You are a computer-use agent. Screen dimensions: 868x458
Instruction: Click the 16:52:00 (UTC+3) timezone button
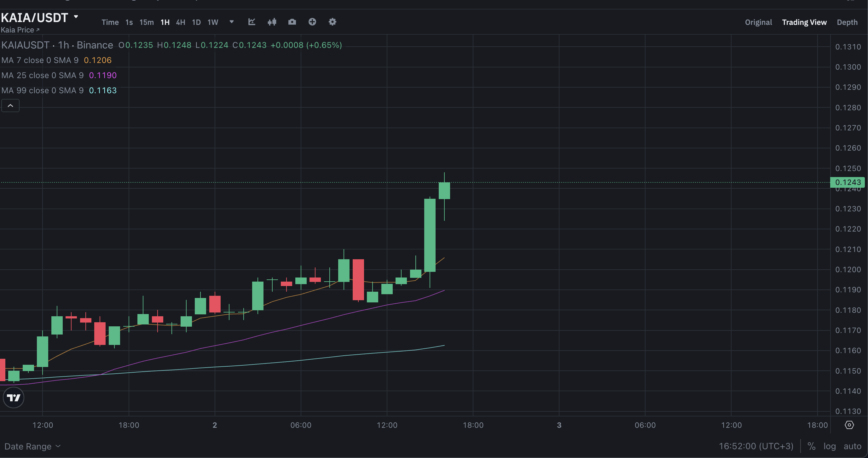[756, 446]
